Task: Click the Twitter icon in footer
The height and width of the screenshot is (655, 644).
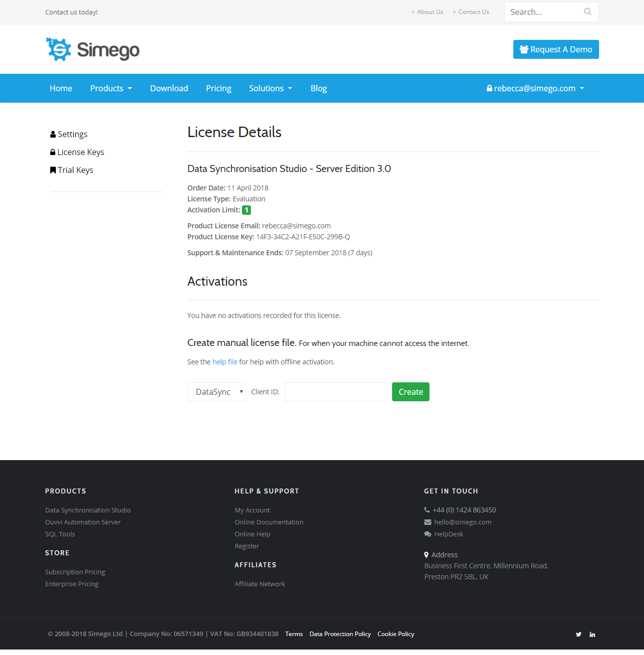Action: [579, 635]
